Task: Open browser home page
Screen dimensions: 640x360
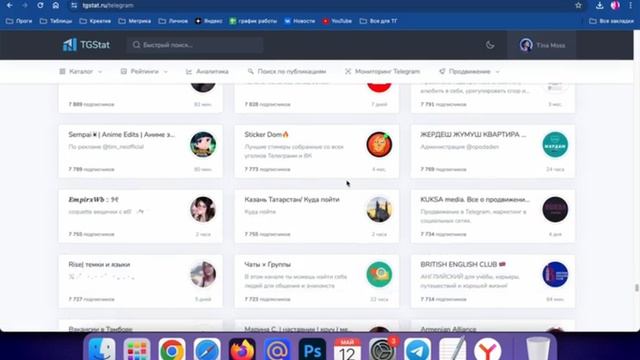Action: pyautogui.click(x=56, y=5)
